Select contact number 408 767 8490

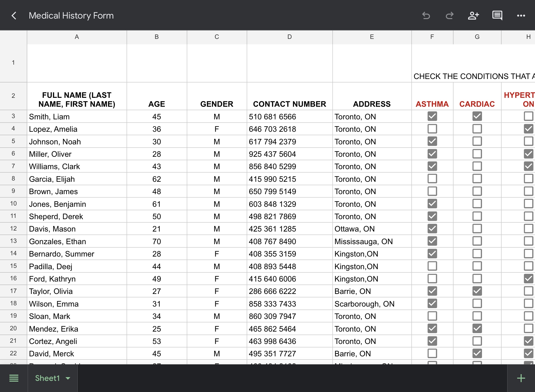click(x=290, y=241)
